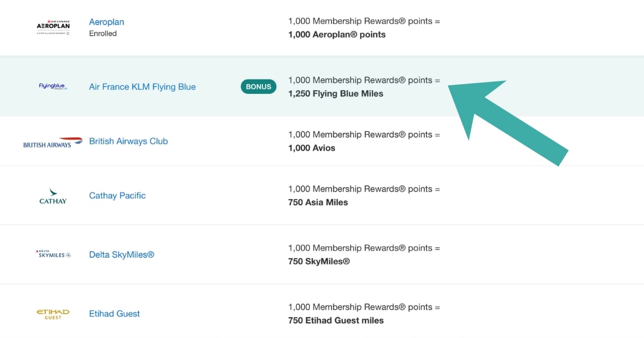Select the British Airways Club link

pos(128,141)
